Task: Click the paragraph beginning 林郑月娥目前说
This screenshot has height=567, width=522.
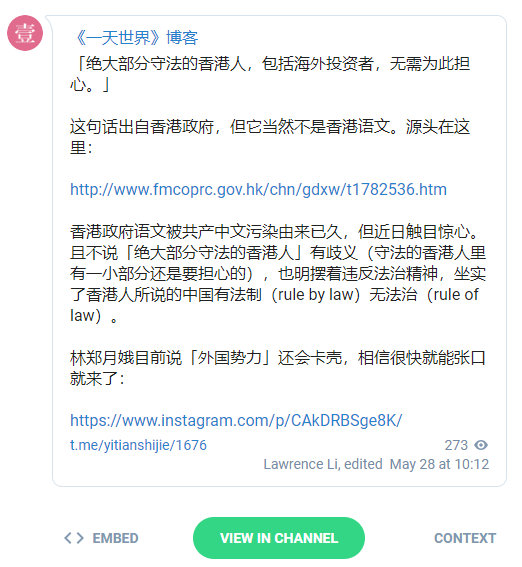Action: pyautogui.click(x=278, y=368)
